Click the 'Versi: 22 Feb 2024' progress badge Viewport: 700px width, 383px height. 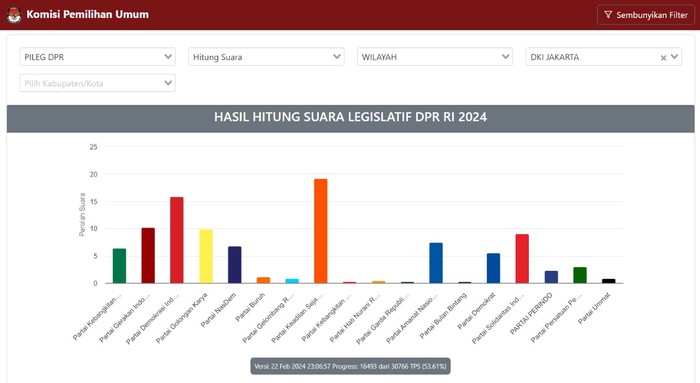pos(350,366)
